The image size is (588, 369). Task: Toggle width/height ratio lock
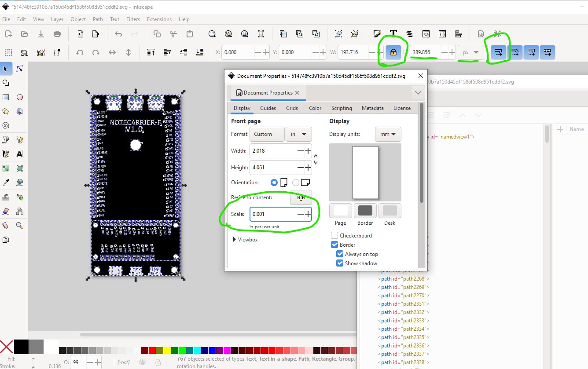click(x=393, y=52)
